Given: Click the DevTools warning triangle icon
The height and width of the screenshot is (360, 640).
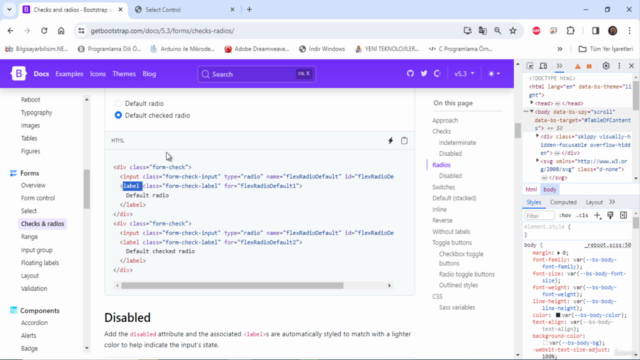Looking at the screenshot, I should pyautogui.click(x=578, y=67).
